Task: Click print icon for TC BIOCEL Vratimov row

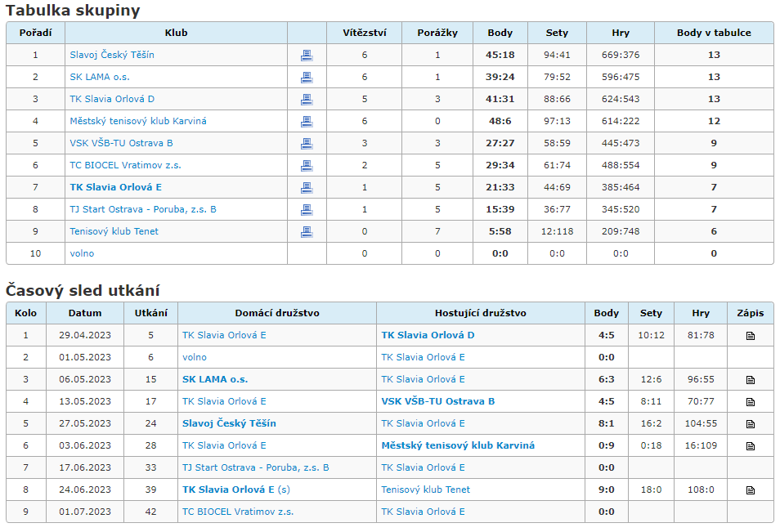Action: (x=307, y=166)
